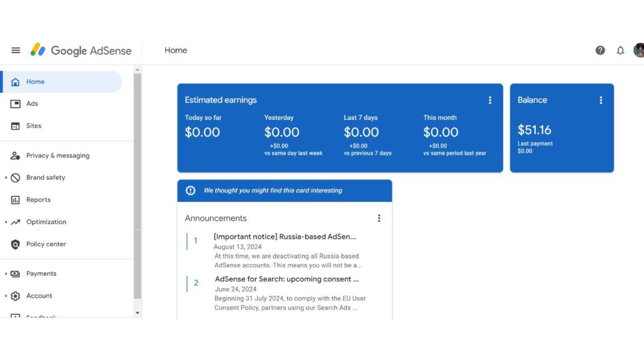
Task: Click the sidebar scroll down arrow
Action: (x=138, y=313)
